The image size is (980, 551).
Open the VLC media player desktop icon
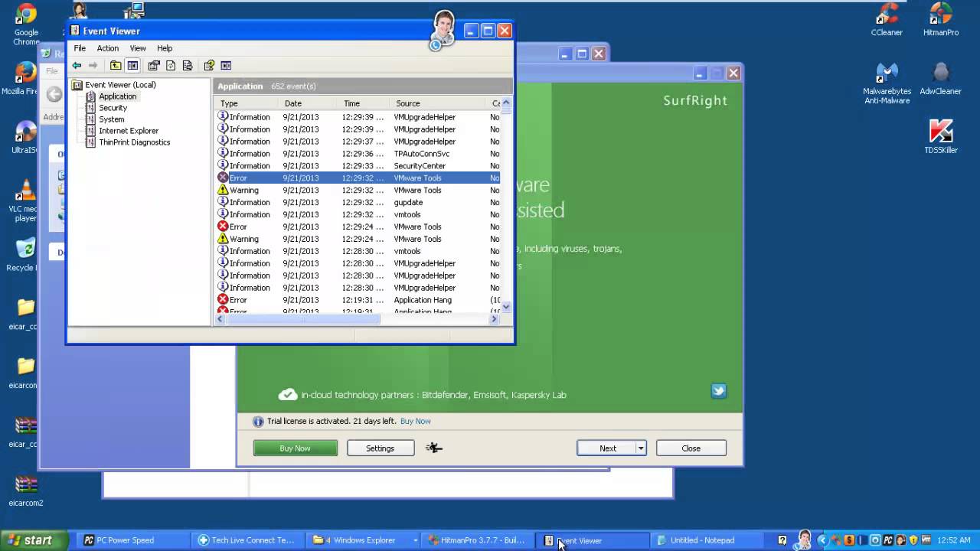click(x=26, y=201)
